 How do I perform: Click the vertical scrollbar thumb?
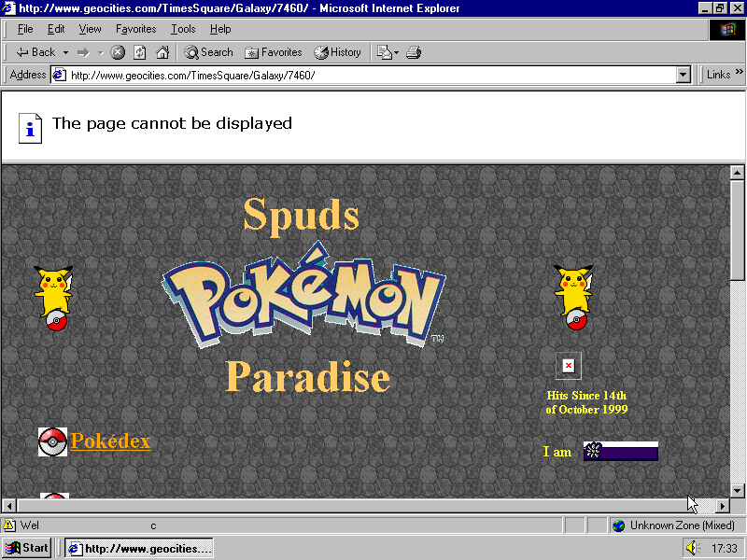coord(737,230)
